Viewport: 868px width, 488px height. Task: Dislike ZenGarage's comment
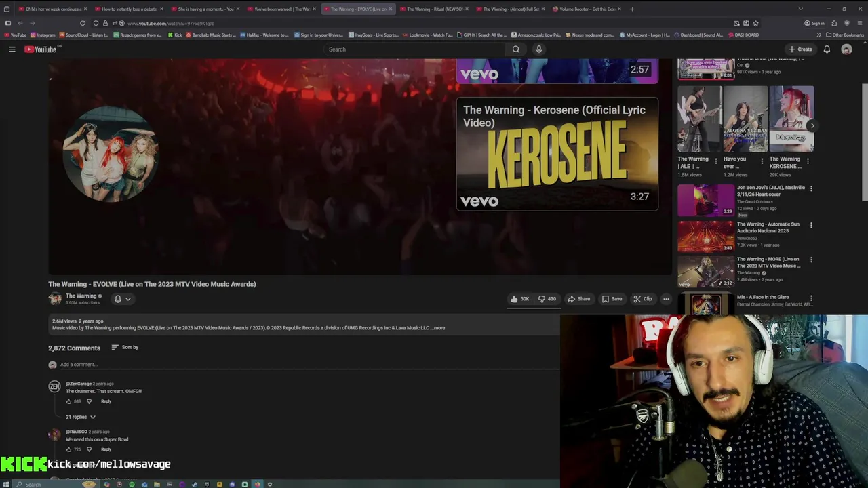[x=89, y=401]
